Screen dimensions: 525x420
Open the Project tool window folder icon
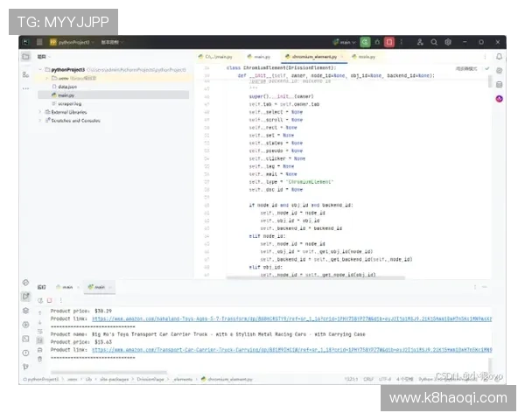(x=25, y=57)
